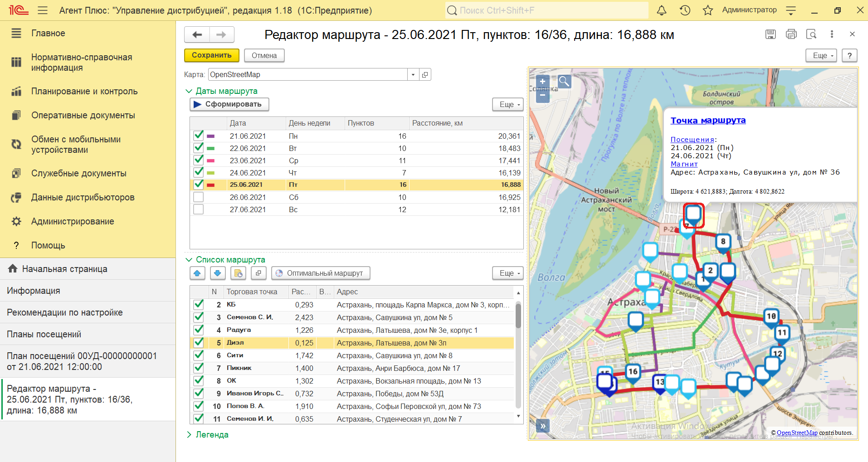
Task: Click the red color swatch for 25.06.2021
Action: [x=211, y=185]
